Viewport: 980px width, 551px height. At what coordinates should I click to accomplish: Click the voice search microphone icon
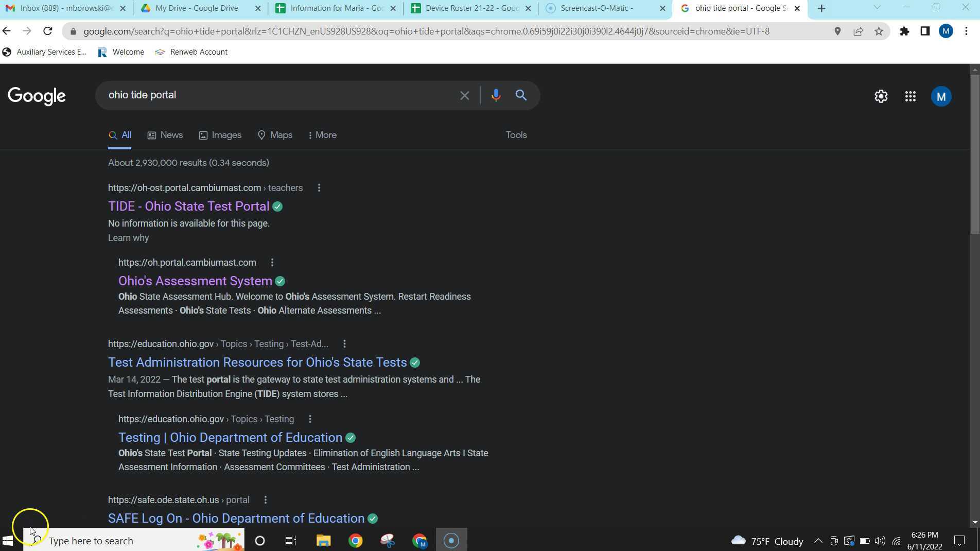[x=496, y=95]
